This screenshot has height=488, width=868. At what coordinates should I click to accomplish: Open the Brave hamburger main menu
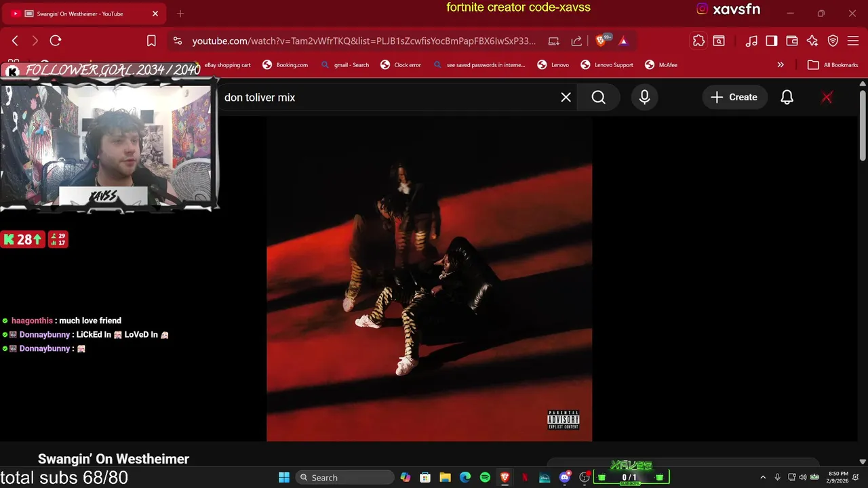coord(853,41)
